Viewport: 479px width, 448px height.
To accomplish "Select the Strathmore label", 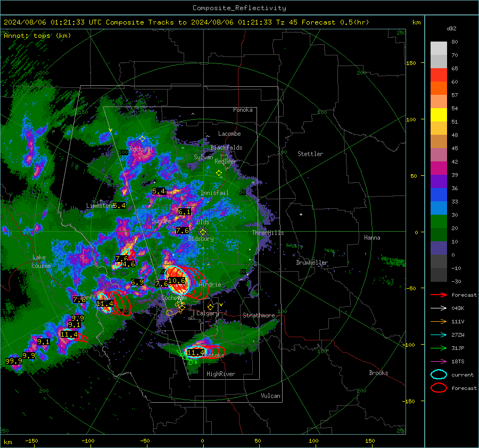I will [259, 315].
